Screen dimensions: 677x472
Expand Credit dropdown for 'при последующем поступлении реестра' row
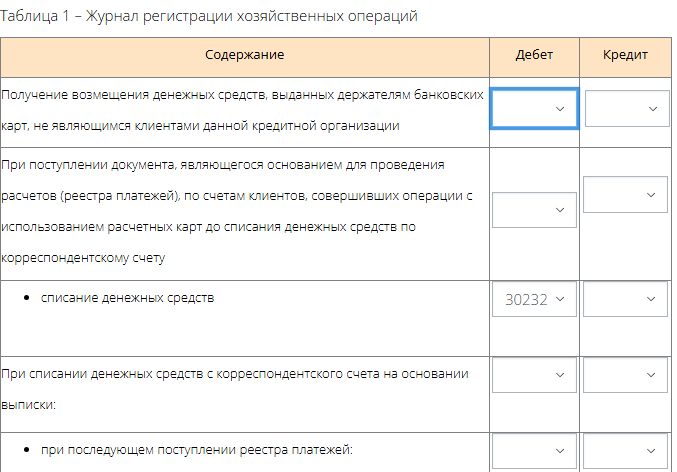[x=626, y=451]
